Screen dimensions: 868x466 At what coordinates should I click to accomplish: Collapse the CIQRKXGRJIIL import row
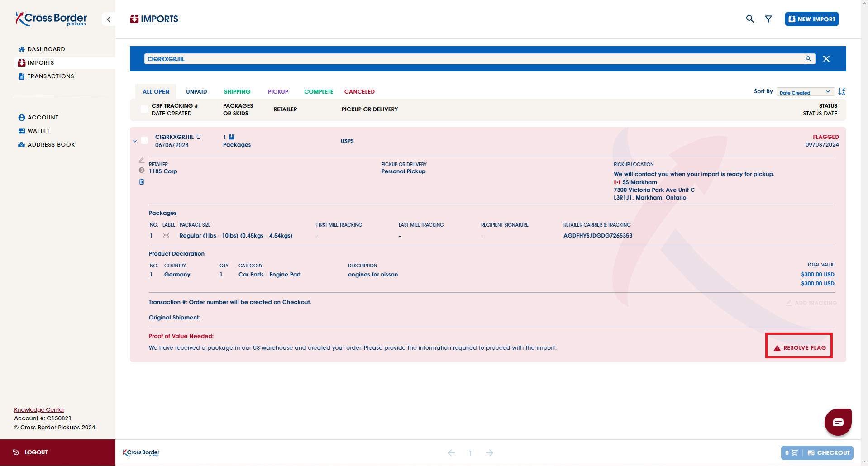(x=135, y=141)
